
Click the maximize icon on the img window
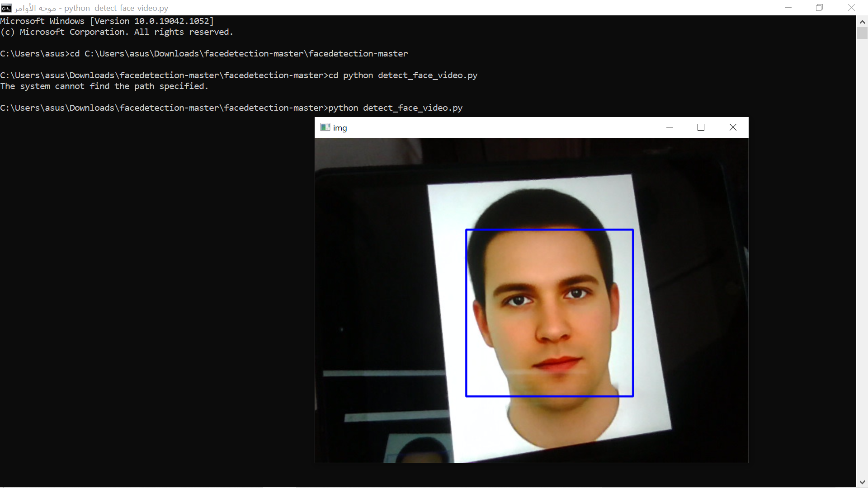click(700, 127)
